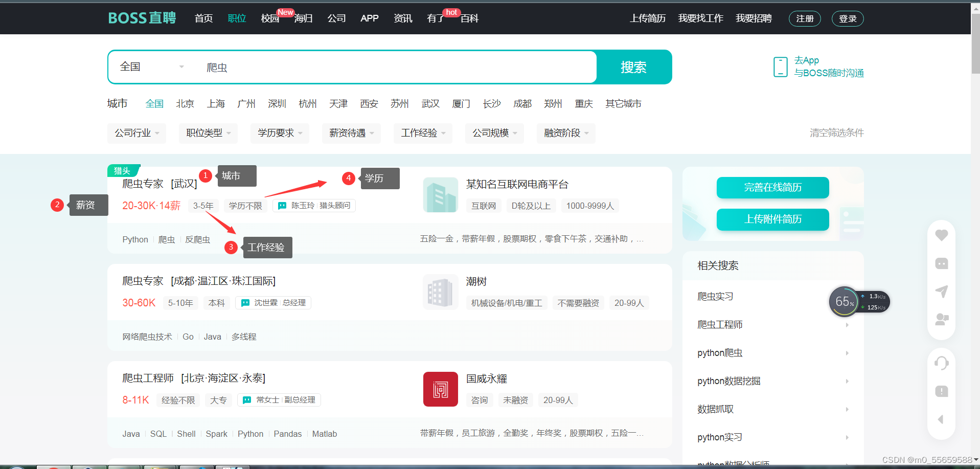
Task: Click related search 爬虫工程师
Action: [x=720, y=325]
